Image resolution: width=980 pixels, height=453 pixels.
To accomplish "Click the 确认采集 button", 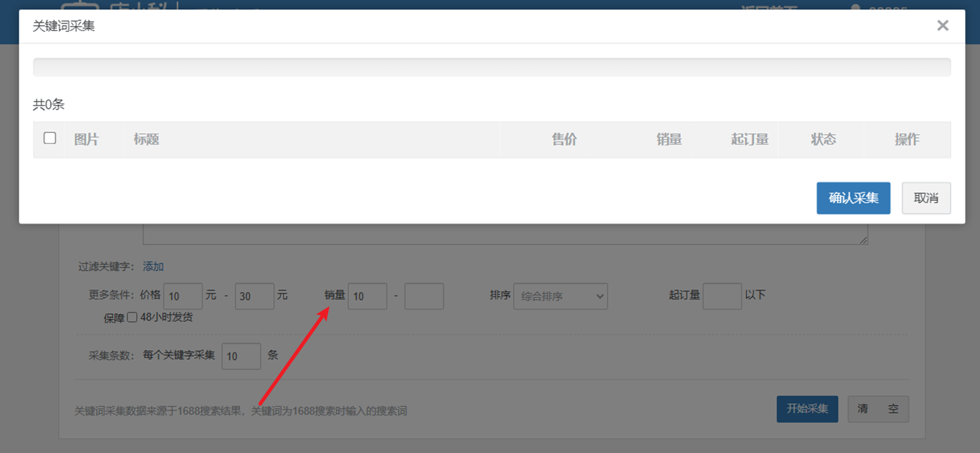I will [x=853, y=198].
